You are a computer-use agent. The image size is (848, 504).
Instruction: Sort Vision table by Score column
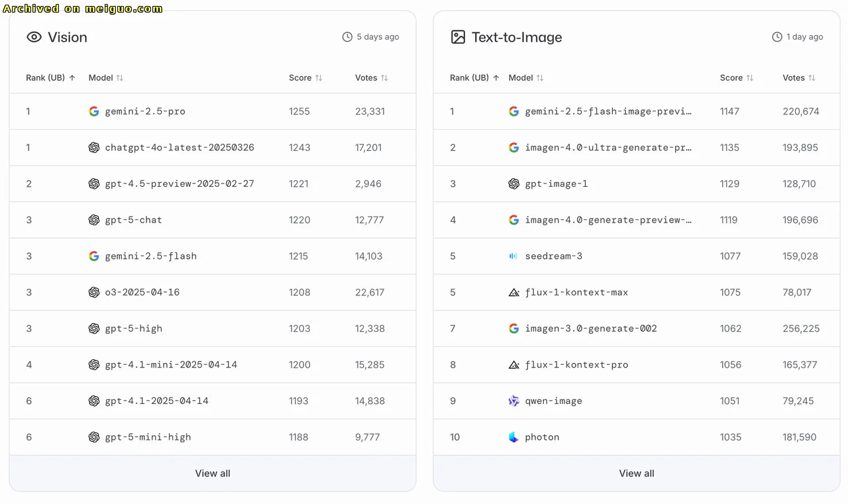(x=305, y=77)
